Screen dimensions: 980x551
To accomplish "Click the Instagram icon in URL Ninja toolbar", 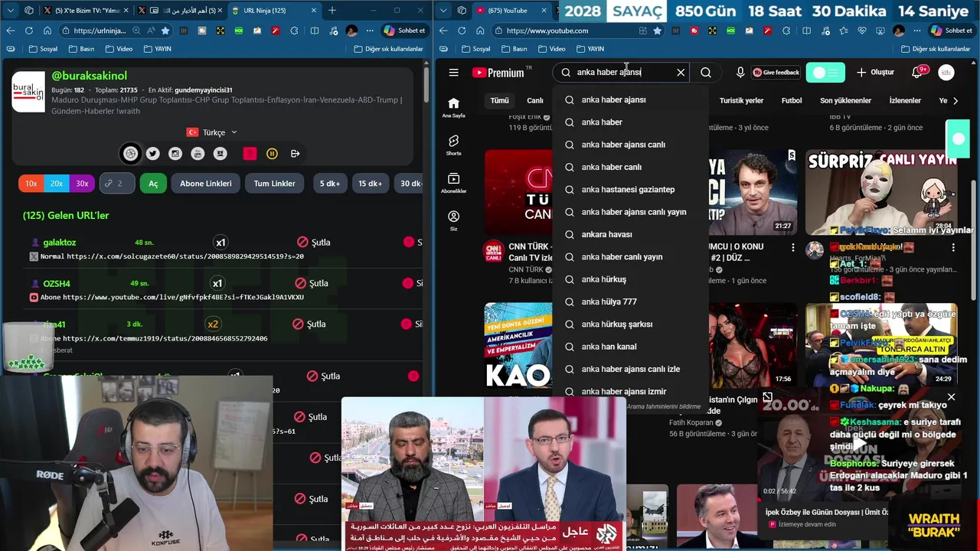I will [x=175, y=154].
